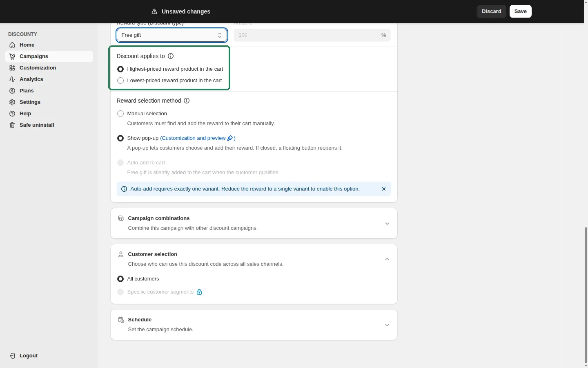Click the lock icon beside Specific customer segments
The height and width of the screenshot is (368, 588).
[199, 292]
